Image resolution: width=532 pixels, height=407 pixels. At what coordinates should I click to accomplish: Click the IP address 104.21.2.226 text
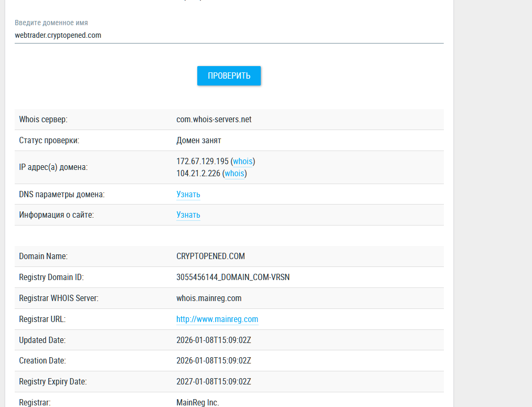pyautogui.click(x=198, y=174)
